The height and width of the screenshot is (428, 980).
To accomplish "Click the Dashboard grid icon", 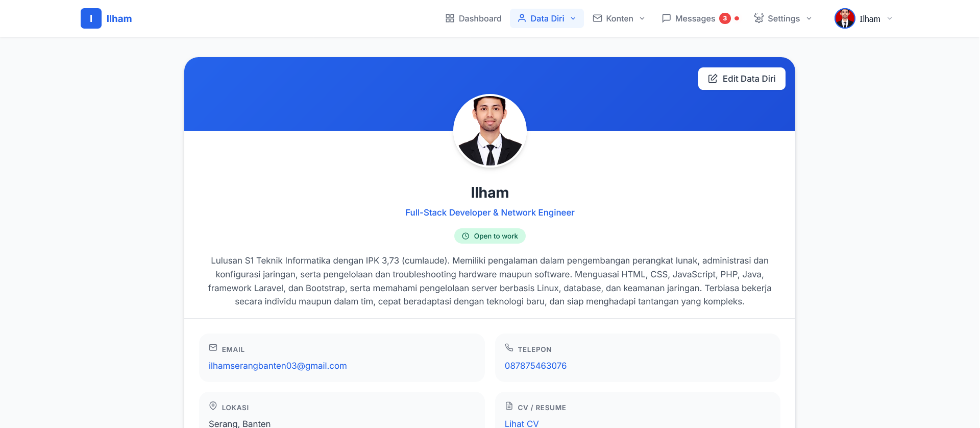I will pos(450,18).
